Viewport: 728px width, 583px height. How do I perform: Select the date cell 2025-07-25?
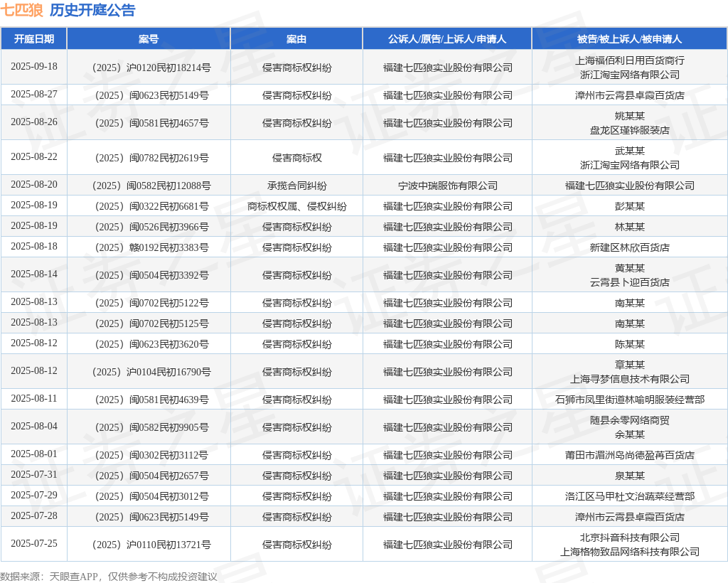coord(34,543)
